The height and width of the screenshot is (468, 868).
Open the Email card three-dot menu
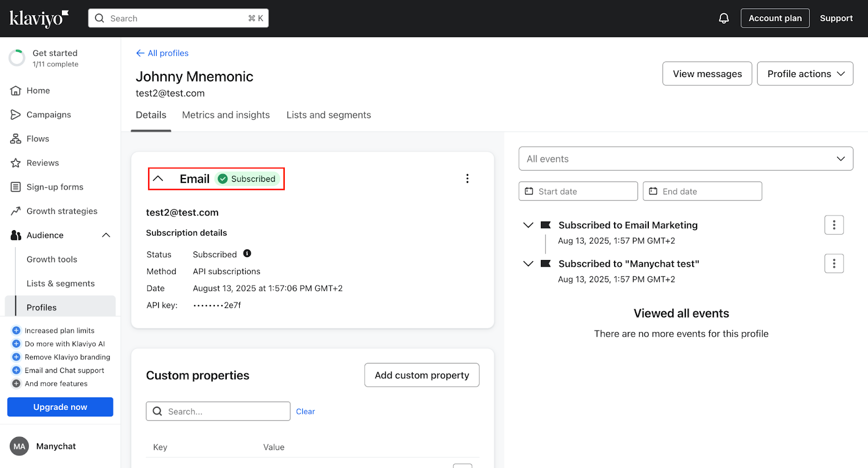467,179
